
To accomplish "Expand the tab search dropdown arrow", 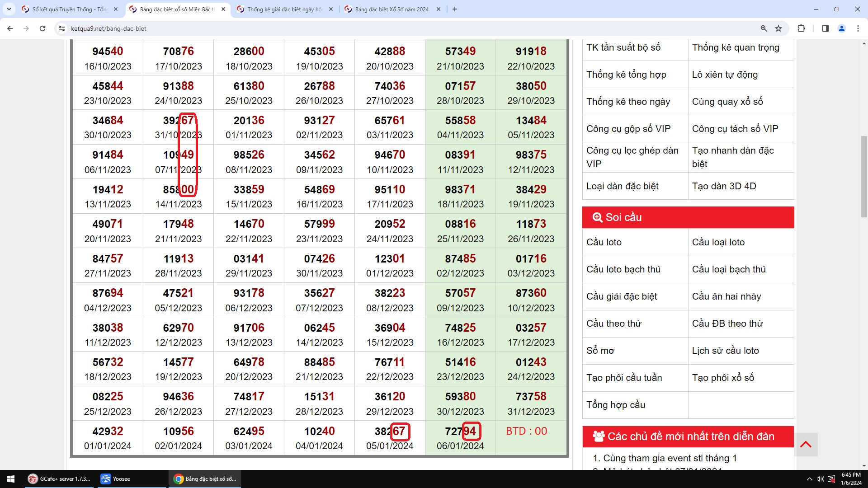I will coord(9,9).
